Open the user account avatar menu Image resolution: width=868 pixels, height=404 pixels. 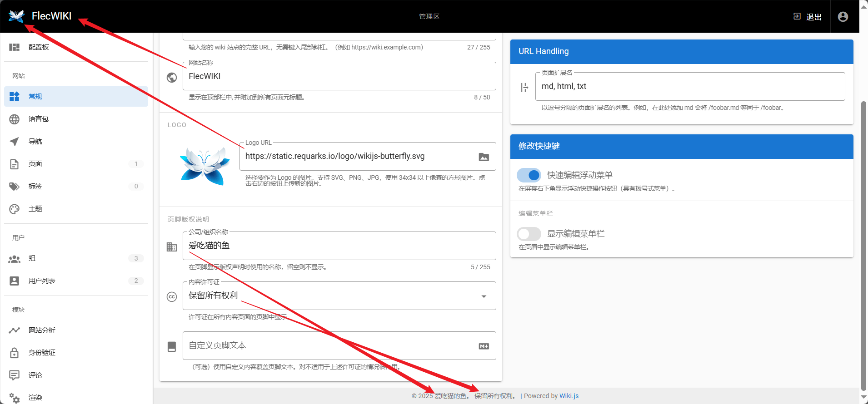(x=843, y=17)
